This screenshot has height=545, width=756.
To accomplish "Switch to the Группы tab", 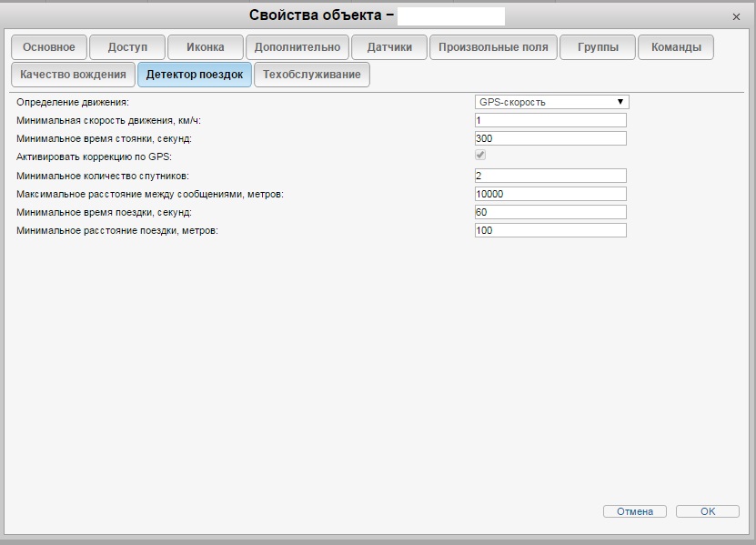I will (x=598, y=47).
